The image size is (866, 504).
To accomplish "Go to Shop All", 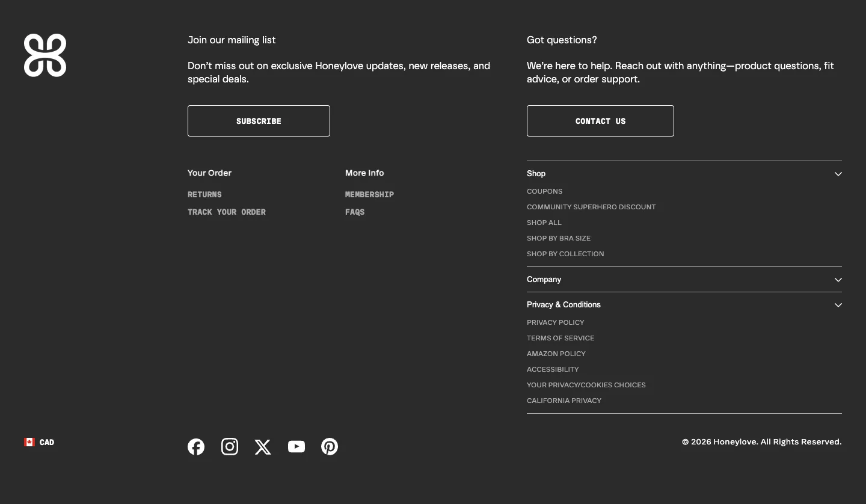I will 544,223.
